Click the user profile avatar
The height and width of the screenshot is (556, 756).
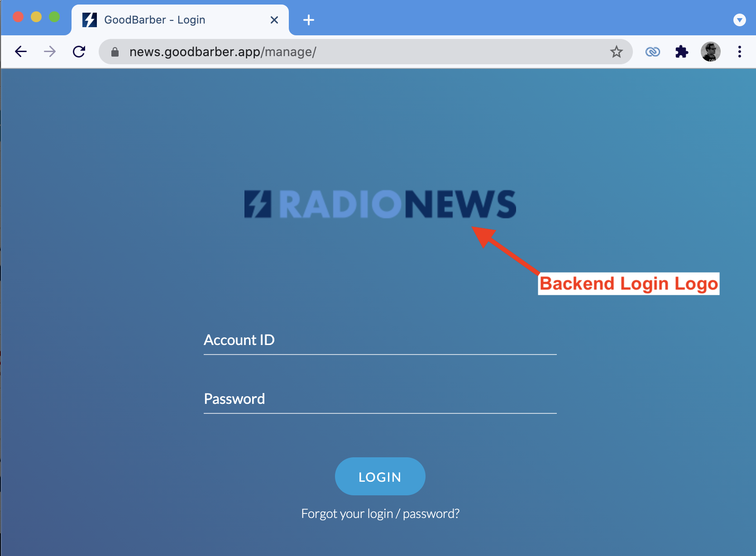click(x=711, y=52)
